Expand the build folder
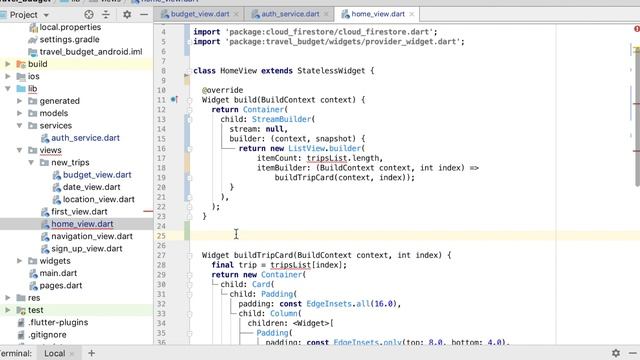This screenshot has width=640, height=360. tap(7, 64)
